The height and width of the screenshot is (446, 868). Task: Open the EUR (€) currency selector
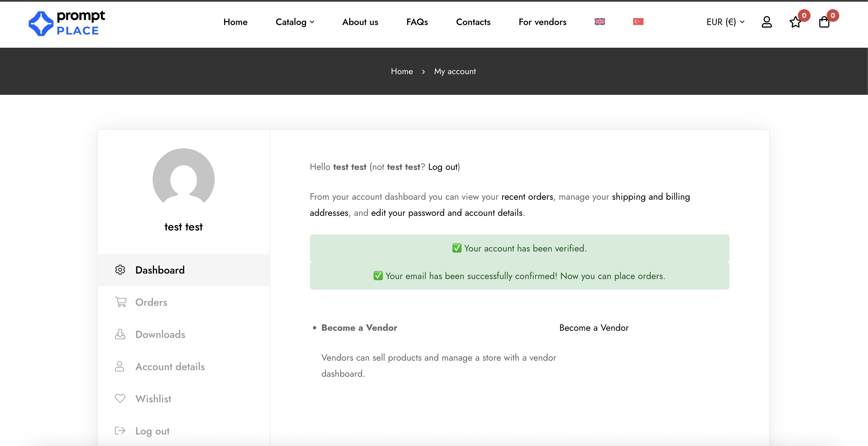point(725,22)
